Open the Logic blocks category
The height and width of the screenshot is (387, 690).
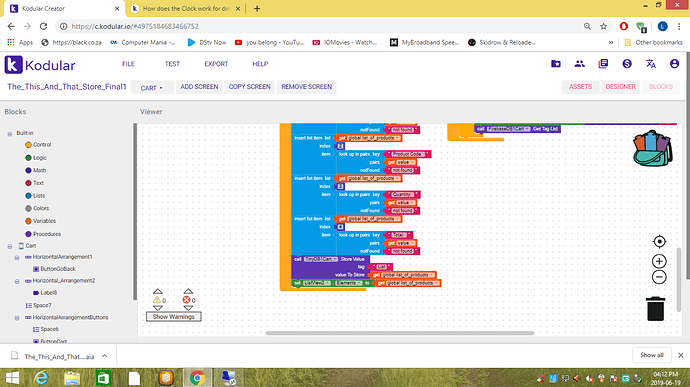pyautogui.click(x=36, y=158)
